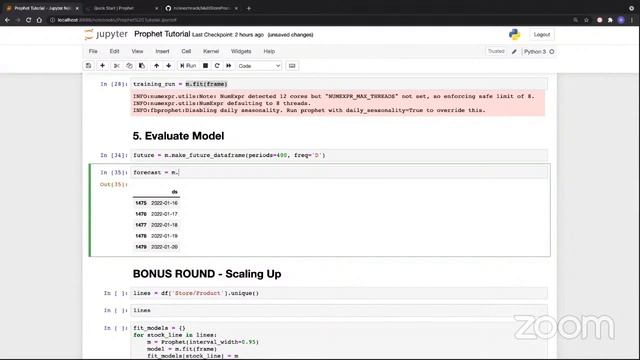The image size is (640, 360).
Task: Click table row 1475 date 2022-01-16
Action: point(156,203)
